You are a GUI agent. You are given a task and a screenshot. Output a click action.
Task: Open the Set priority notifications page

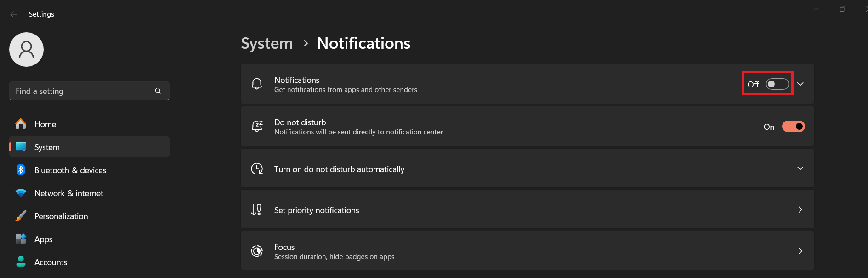tap(527, 209)
